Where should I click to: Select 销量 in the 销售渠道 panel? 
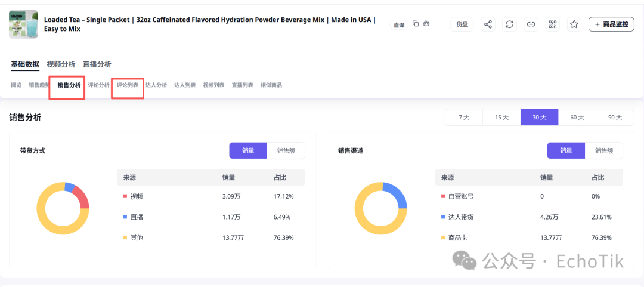(x=566, y=150)
